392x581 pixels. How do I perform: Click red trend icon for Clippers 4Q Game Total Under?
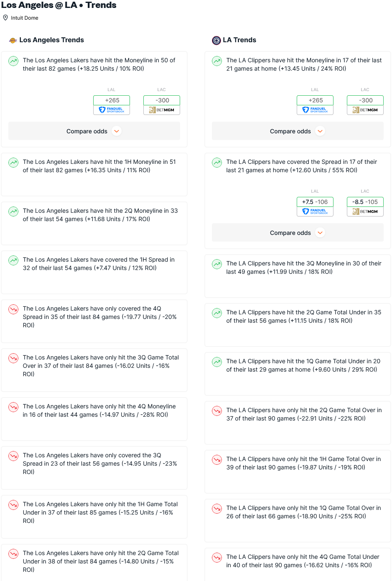click(217, 558)
